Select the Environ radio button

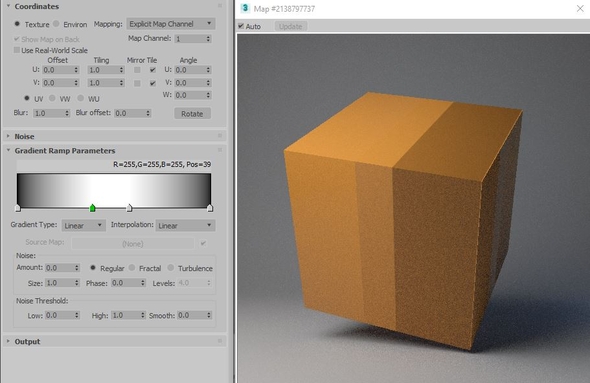click(56, 24)
